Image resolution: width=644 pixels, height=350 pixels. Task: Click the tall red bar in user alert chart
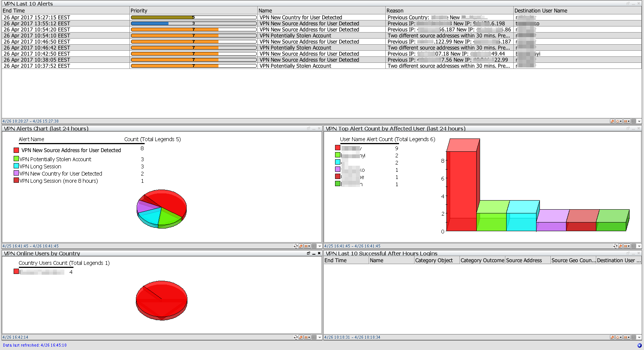tap(461, 189)
